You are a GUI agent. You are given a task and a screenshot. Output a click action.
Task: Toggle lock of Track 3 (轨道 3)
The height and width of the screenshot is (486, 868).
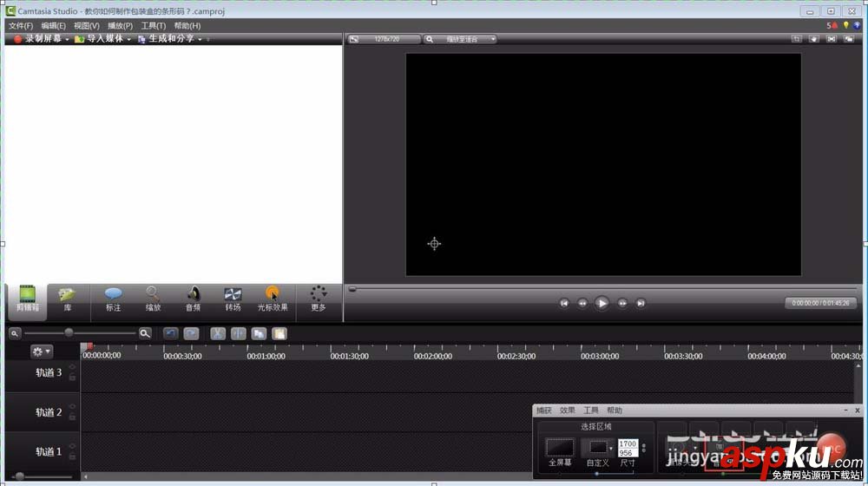[72, 378]
